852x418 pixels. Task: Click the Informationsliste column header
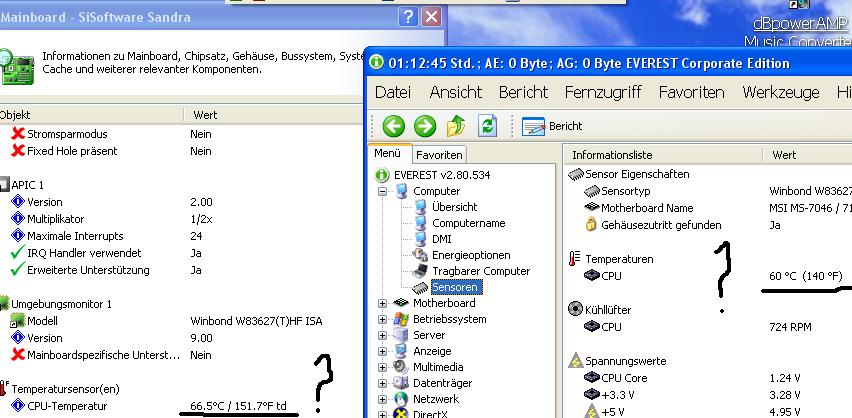(x=663, y=155)
